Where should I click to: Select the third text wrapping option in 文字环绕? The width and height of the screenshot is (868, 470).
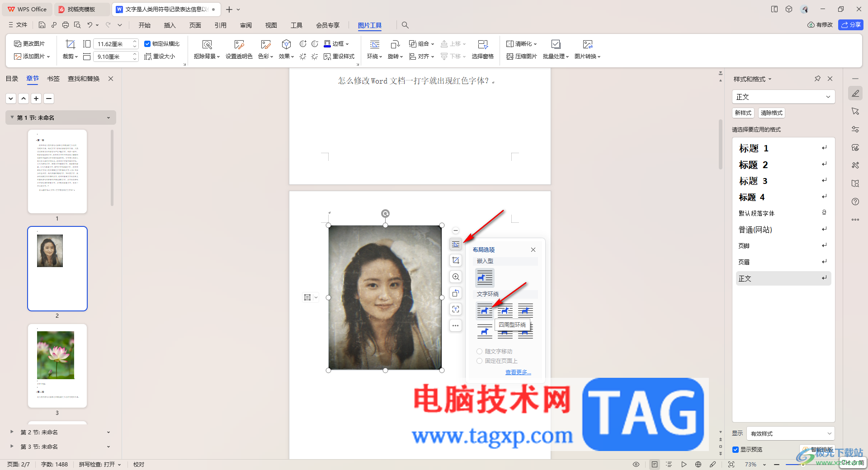pyautogui.click(x=525, y=310)
